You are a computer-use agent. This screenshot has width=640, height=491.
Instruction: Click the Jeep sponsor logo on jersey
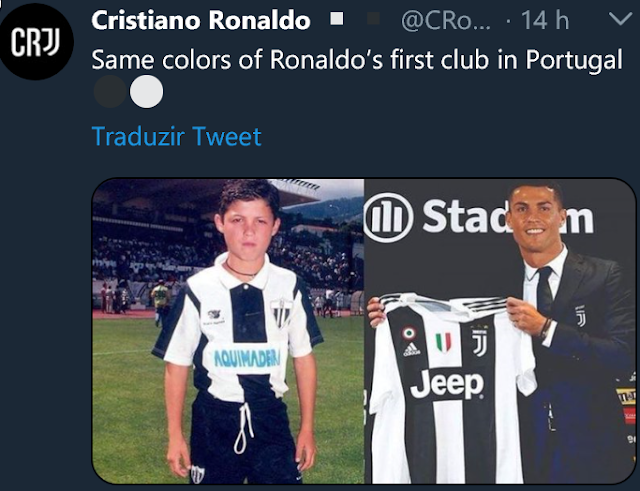(446, 384)
